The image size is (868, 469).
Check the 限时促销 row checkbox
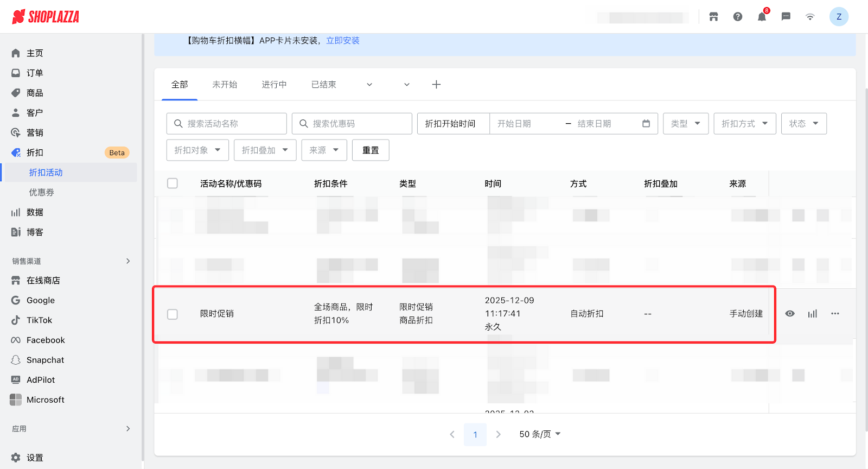click(x=173, y=314)
